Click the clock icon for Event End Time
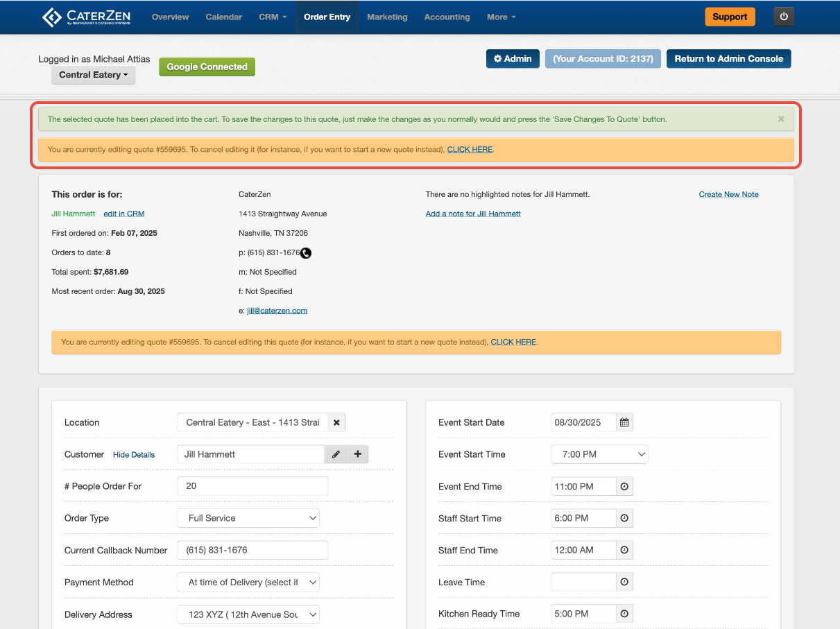Screen dimensions: 840x629 (624, 487)
